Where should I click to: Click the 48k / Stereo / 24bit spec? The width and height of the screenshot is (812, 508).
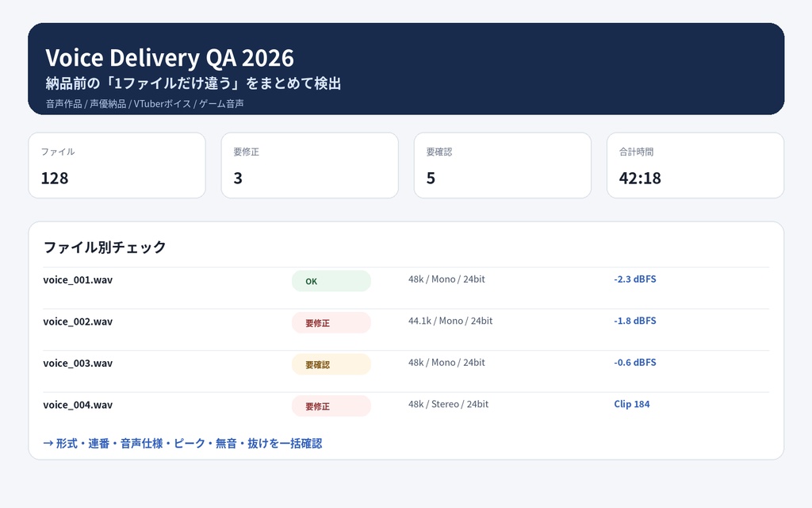point(448,404)
